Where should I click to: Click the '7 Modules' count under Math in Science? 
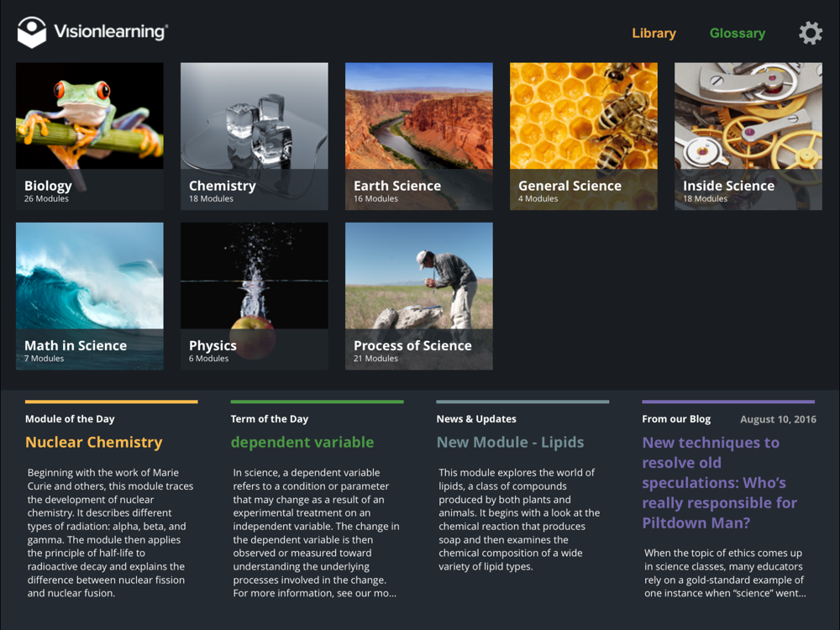tap(44, 359)
